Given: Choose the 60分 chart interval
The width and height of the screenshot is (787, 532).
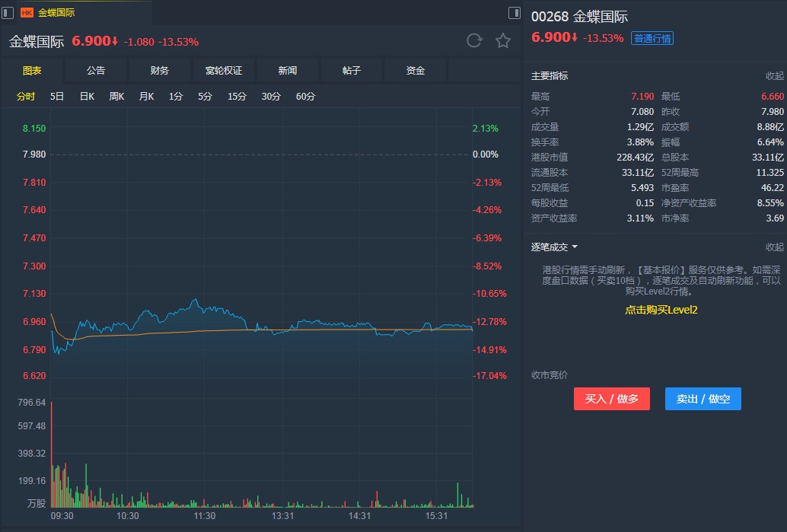Looking at the screenshot, I should pyautogui.click(x=305, y=97).
